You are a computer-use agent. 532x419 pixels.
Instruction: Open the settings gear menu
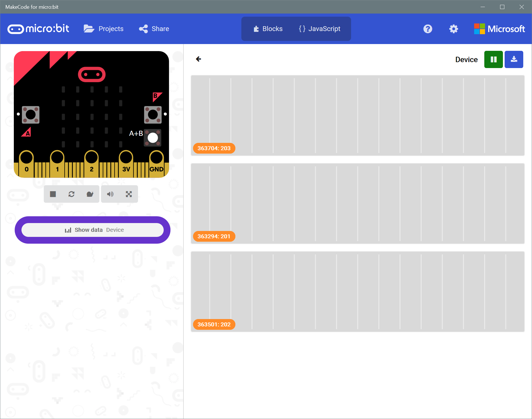(454, 29)
